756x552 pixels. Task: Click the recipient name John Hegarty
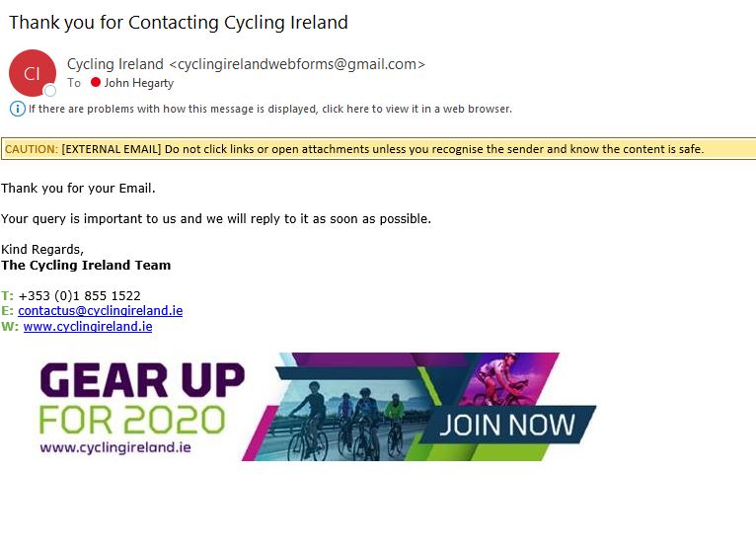[x=138, y=83]
